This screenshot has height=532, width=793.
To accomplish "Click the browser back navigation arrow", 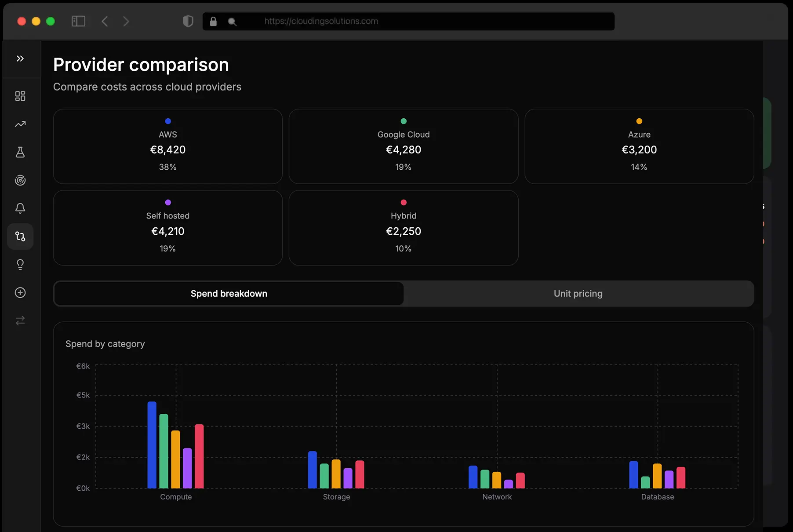I will [105, 21].
